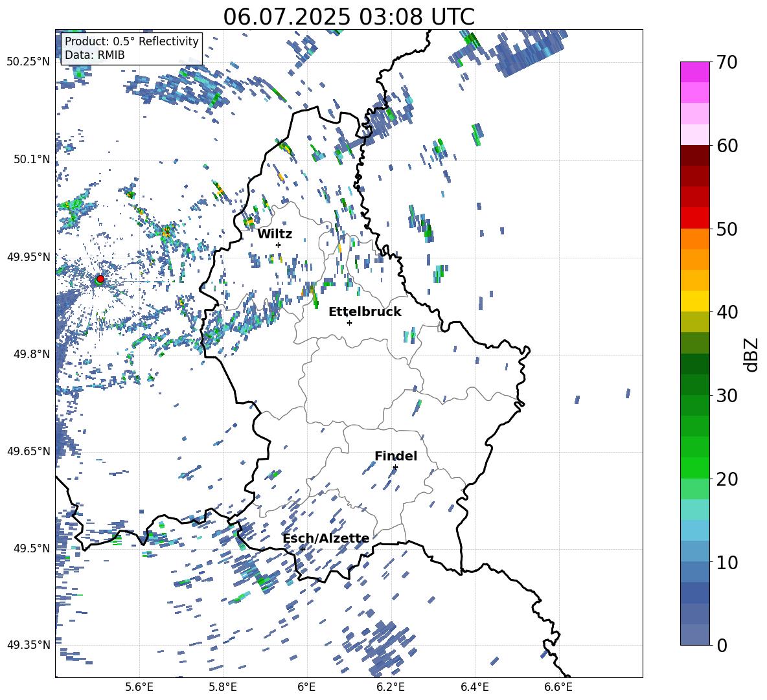Viewport: 767px width, 700px height.
Task: Click the Esch/Alzette station cross marker
Action: (303, 549)
